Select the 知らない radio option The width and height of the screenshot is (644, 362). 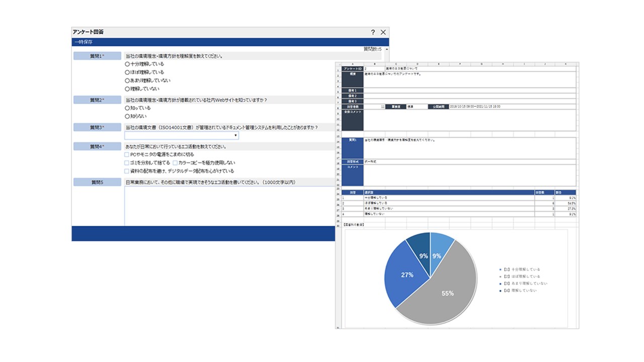127,116
